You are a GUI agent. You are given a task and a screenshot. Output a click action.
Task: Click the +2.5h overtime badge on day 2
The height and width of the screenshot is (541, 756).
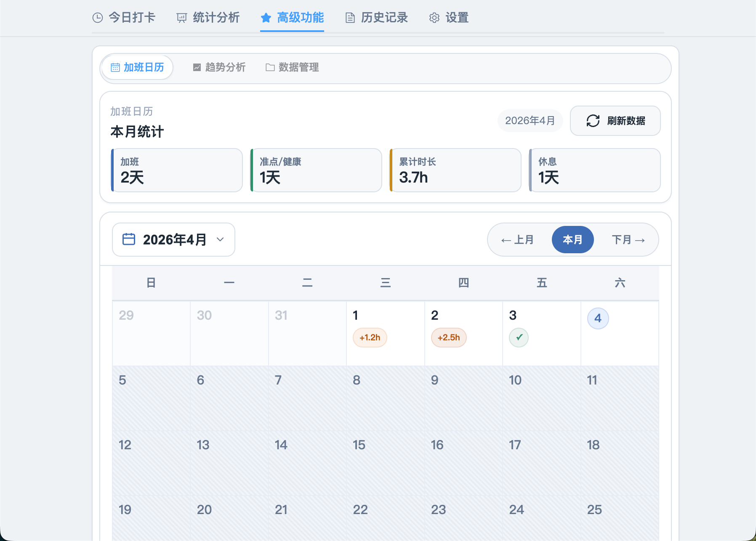pyautogui.click(x=449, y=337)
